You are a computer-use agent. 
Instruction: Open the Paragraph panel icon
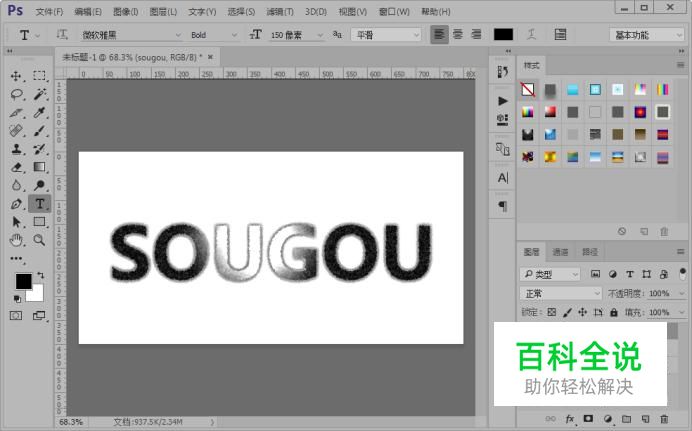tap(502, 206)
